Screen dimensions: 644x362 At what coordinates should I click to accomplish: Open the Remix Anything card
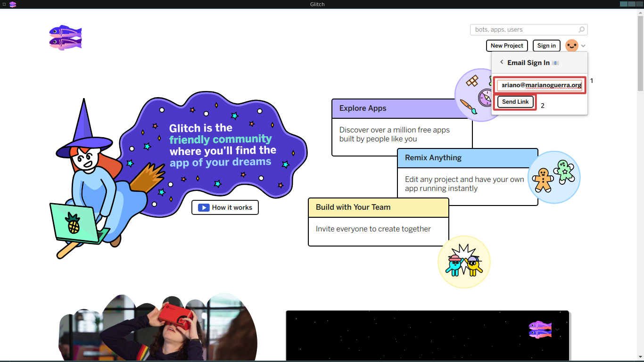coord(468,177)
